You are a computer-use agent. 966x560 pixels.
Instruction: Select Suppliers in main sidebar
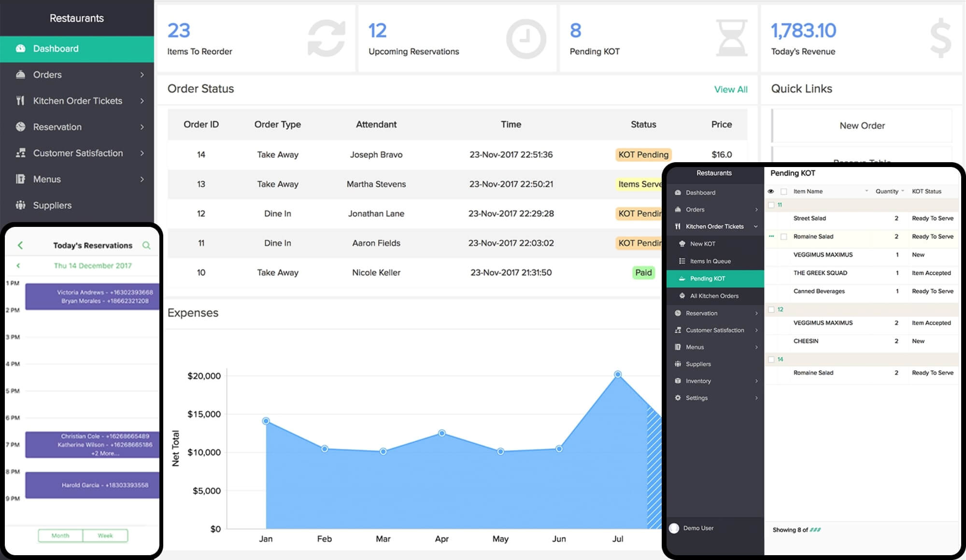pos(52,205)
